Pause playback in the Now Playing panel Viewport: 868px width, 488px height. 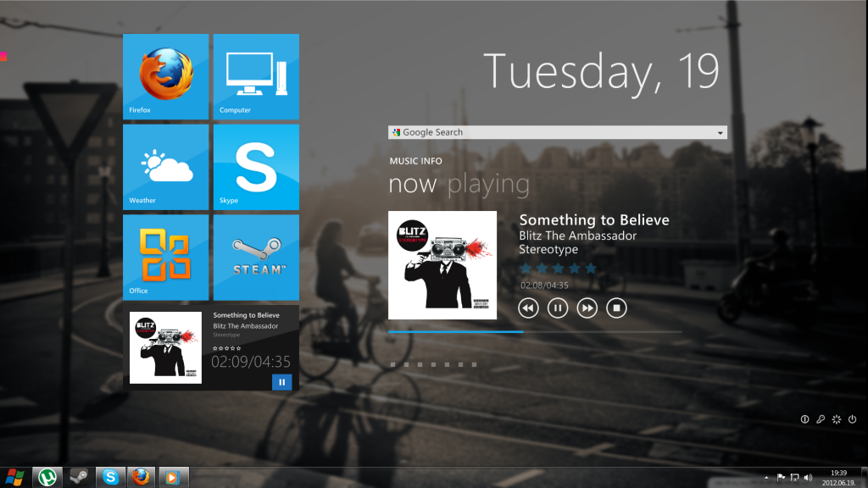pos(558,308)
